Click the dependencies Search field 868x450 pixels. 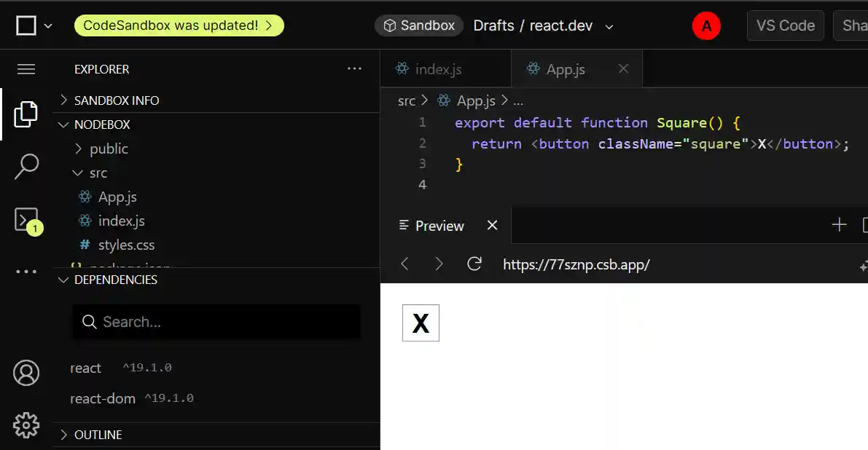[216, 322]
